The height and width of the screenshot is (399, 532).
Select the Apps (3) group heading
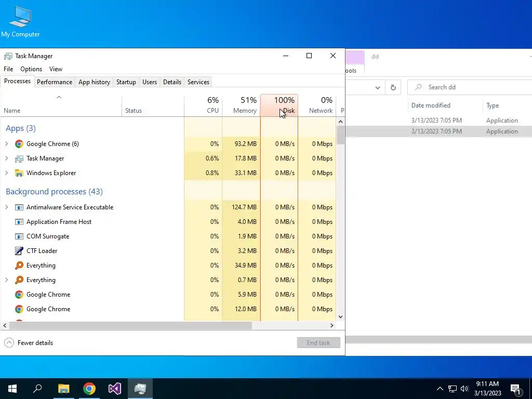click(21, 128)
